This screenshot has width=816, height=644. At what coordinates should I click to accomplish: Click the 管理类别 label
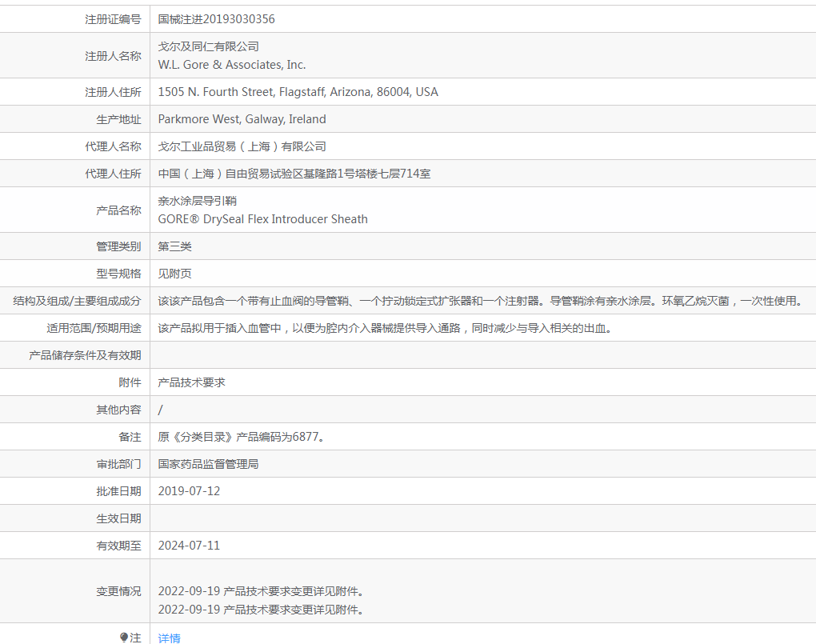point(118,246)
